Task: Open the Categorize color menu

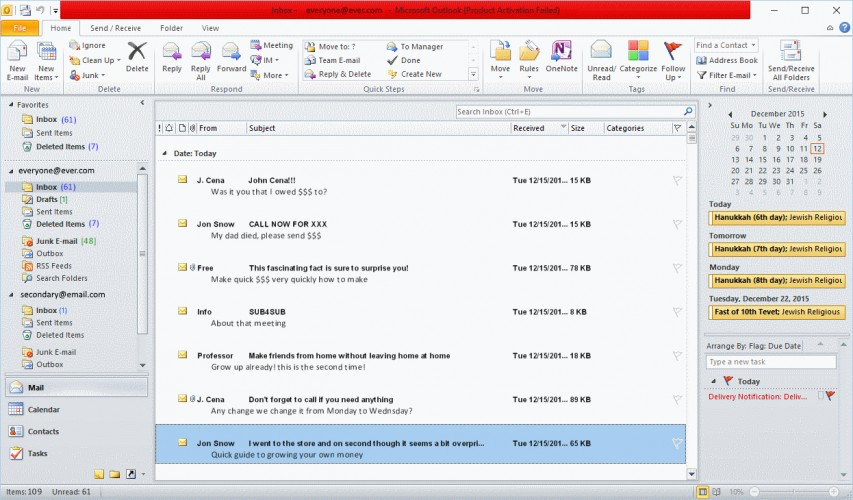Action: [638, 60]
